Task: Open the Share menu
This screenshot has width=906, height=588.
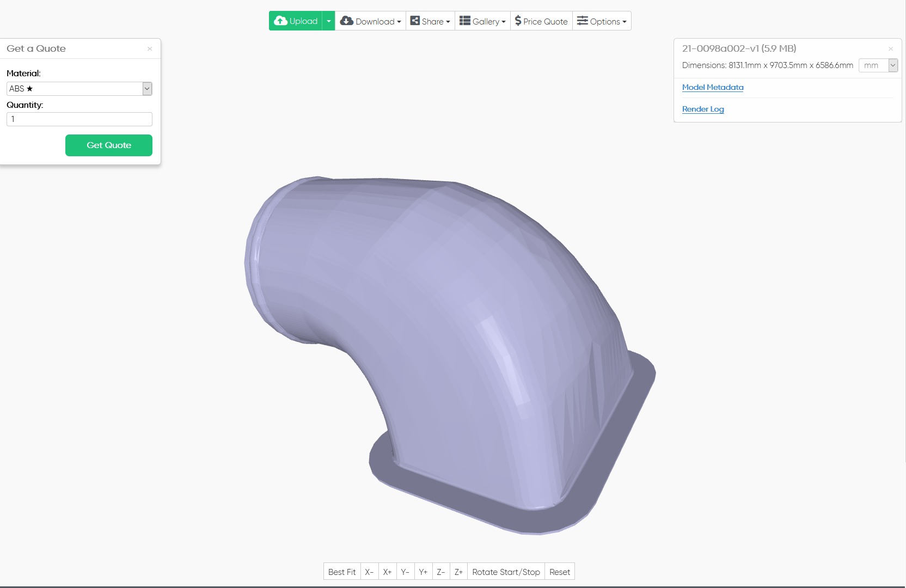Action: pyautogui.click(x=430, y=21)
